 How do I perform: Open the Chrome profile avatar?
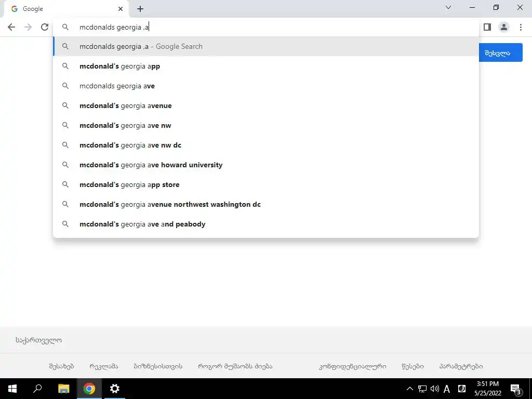[504, 27]
